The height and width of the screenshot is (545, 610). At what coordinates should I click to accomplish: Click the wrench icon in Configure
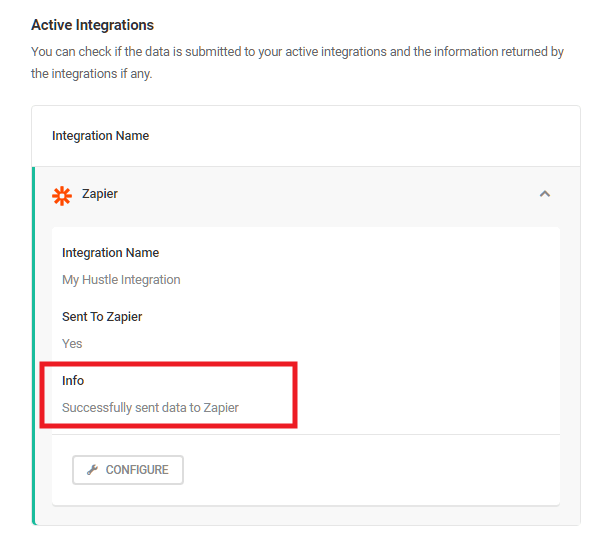click(92, 470)
